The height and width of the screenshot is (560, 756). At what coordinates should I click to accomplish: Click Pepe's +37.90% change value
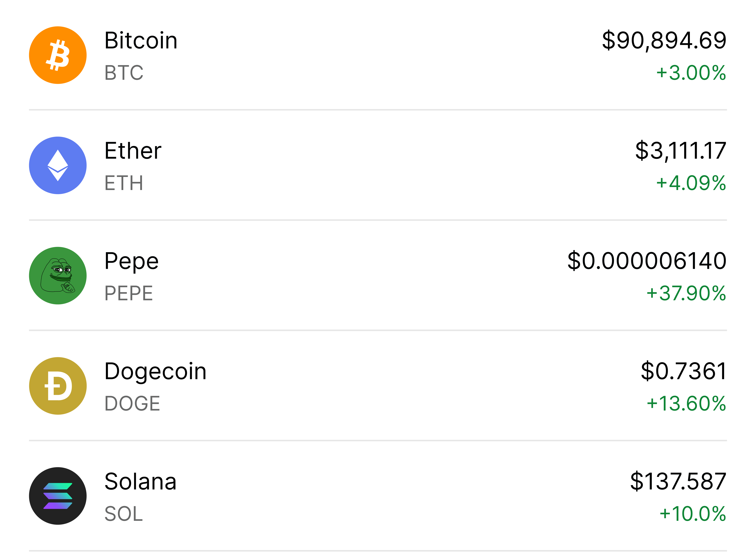tap(686, 293)
